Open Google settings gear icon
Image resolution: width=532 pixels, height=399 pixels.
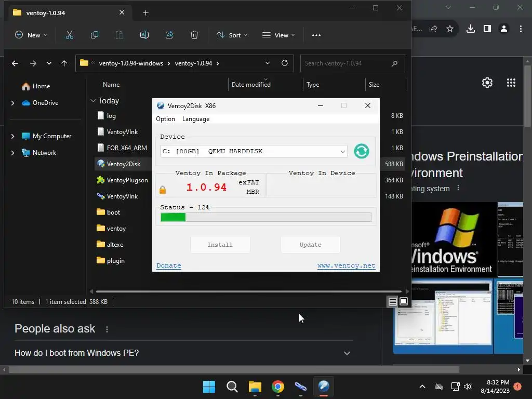(487, 83)
